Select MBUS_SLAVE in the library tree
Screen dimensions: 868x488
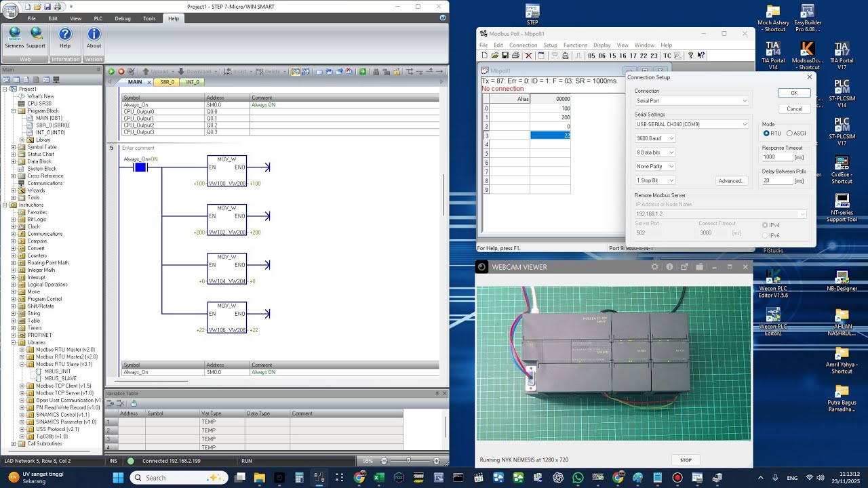pyautogui.click(x=60, y=379)
